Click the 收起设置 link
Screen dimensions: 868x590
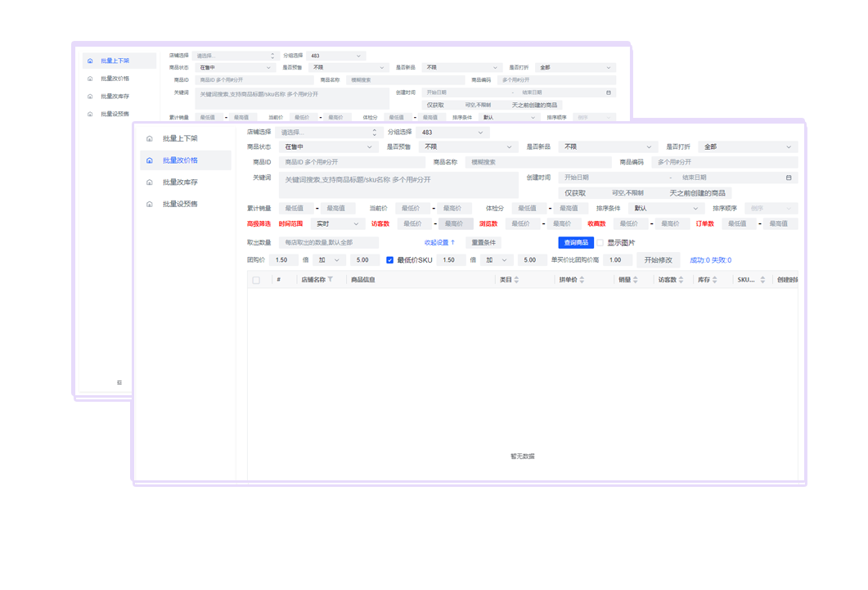[439, 242]
